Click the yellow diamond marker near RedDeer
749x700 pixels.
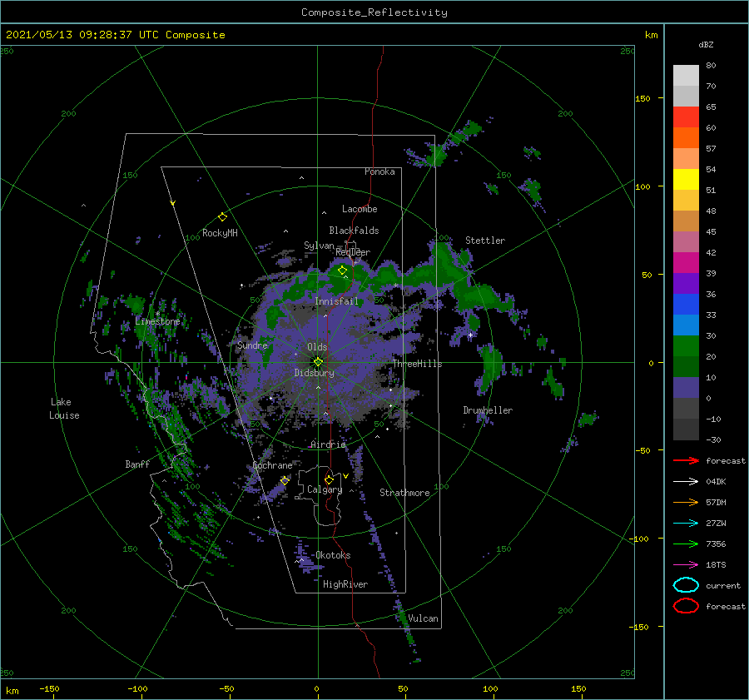pos(342,271)
